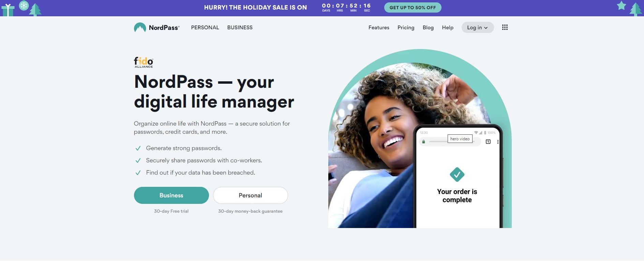Screen dimensions: 644x276
Task: Open the Blog link
Action: tap(428, 28)
